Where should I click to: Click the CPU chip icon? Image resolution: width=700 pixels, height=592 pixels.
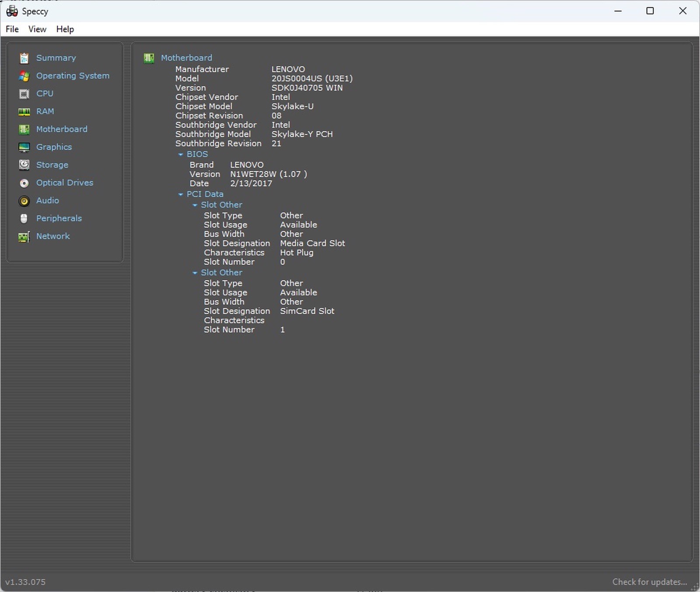coord(24,94)
